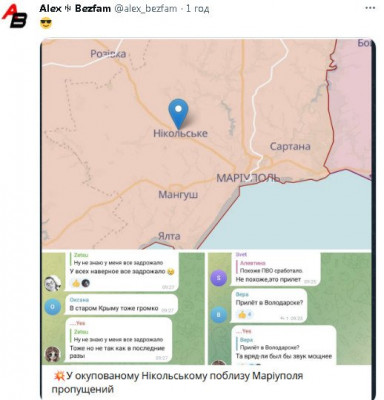Click the thumbs-up reaction on Вера's message
Image resolution: width=384 pixels, height=400 pixels.
click(242, 314)
